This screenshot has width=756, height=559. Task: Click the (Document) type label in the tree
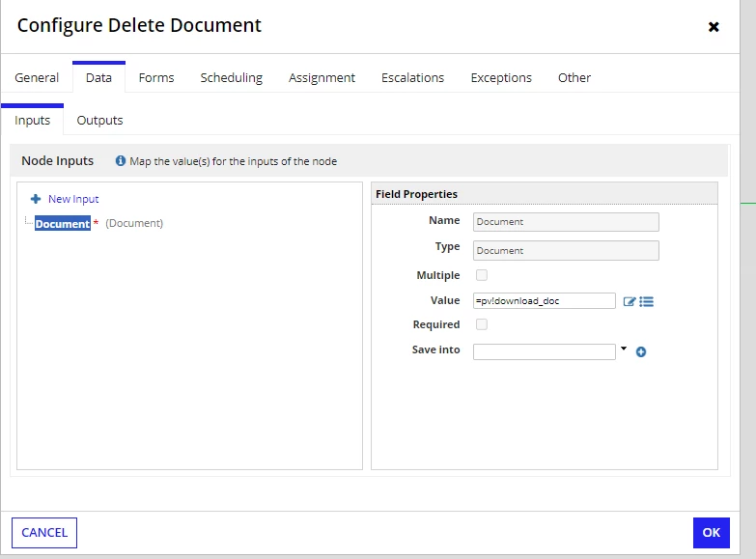[x=134, y=223]
